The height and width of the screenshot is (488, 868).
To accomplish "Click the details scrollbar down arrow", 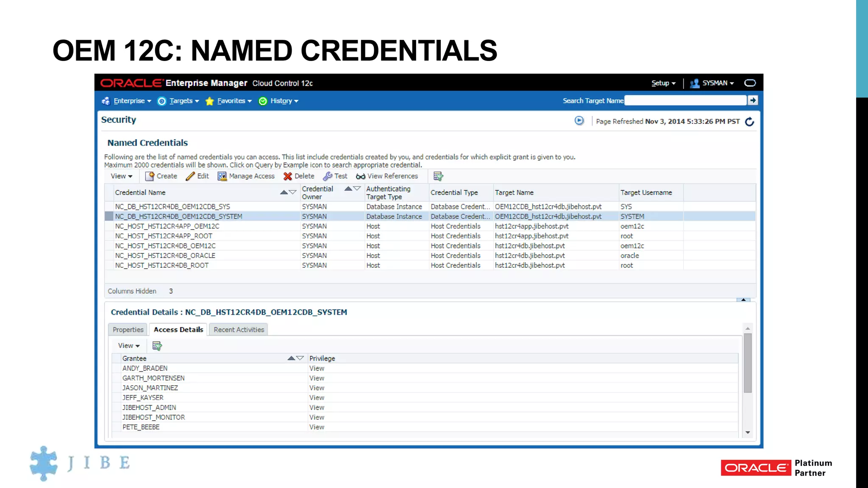I will [748, 433].
